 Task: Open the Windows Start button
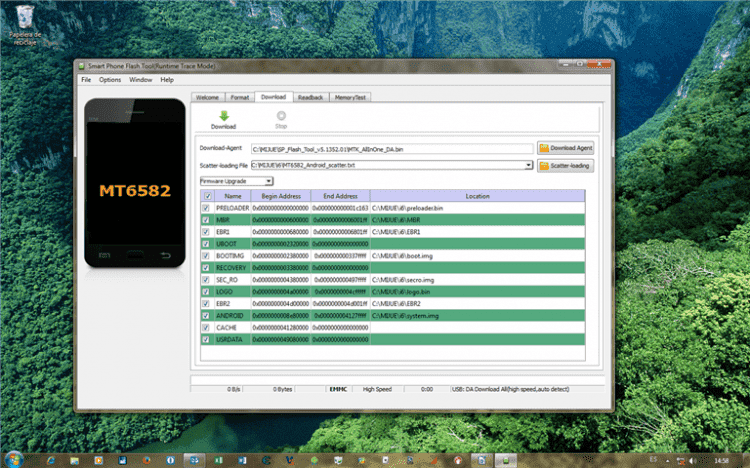(x=13, y=460)
